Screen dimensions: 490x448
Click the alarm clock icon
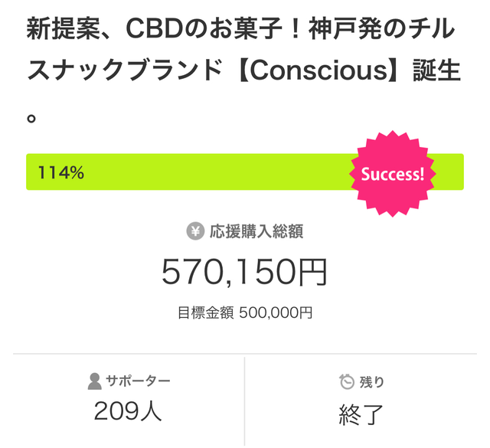coord(347,381)
